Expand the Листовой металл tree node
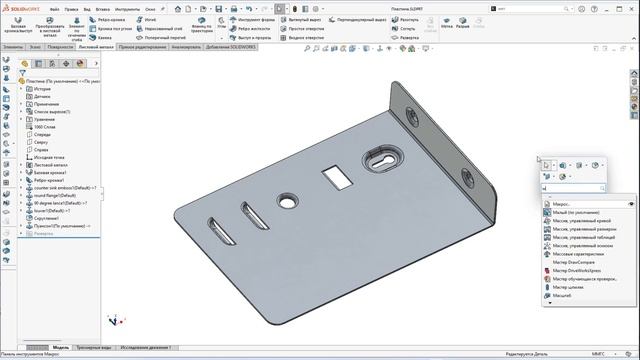The image size is (640, 360). point(22,165)
